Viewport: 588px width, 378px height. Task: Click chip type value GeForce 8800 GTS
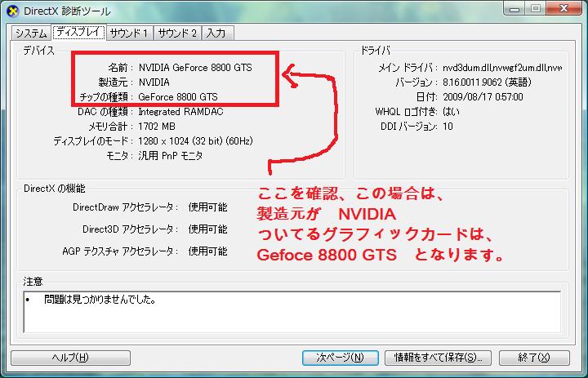[178, 97]
